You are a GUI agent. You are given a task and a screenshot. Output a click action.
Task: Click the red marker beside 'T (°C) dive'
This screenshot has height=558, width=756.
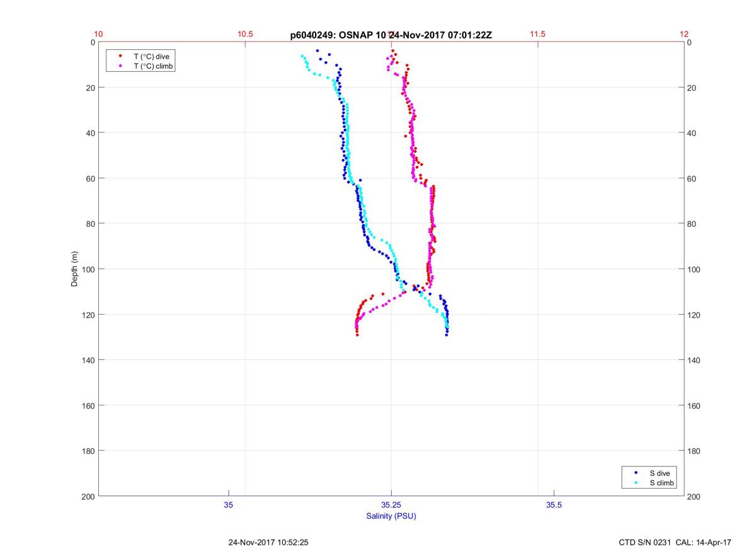[x=120, y=55]
